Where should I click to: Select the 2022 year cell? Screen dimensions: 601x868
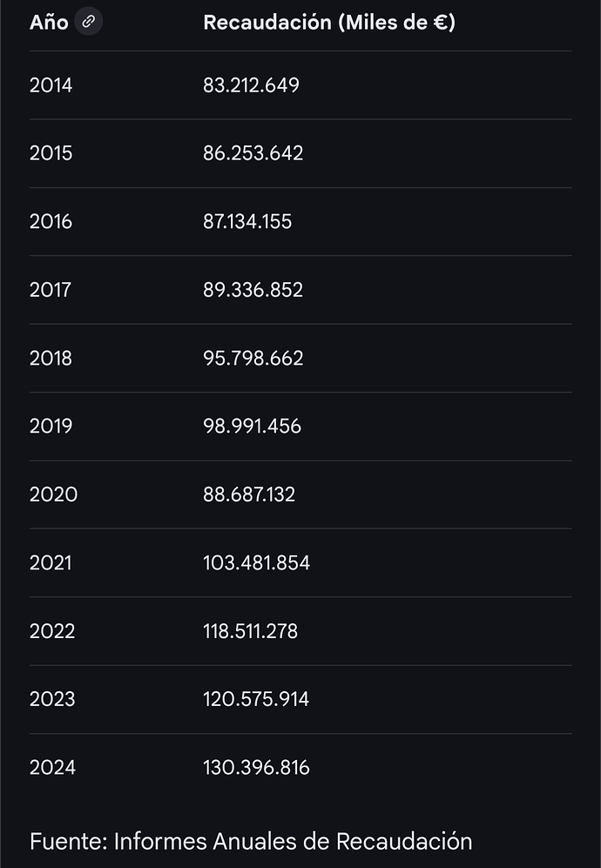(52, 630)
